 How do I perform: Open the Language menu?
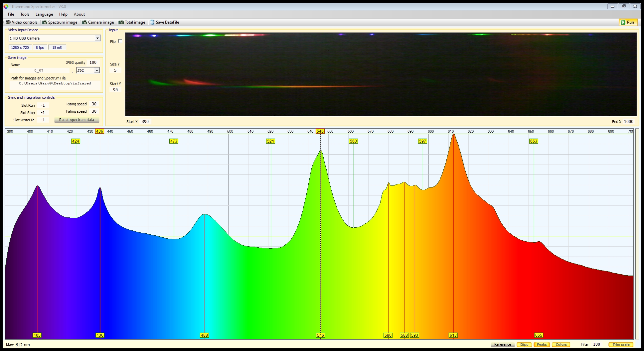[x=44, y=14]
